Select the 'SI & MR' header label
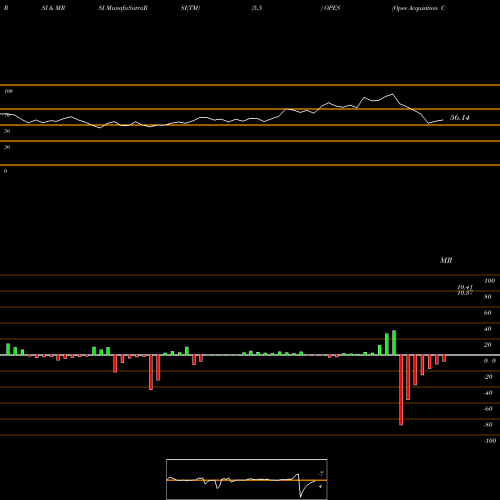Image resolution: width=500 pixels, height=500 pixels. 53,8
